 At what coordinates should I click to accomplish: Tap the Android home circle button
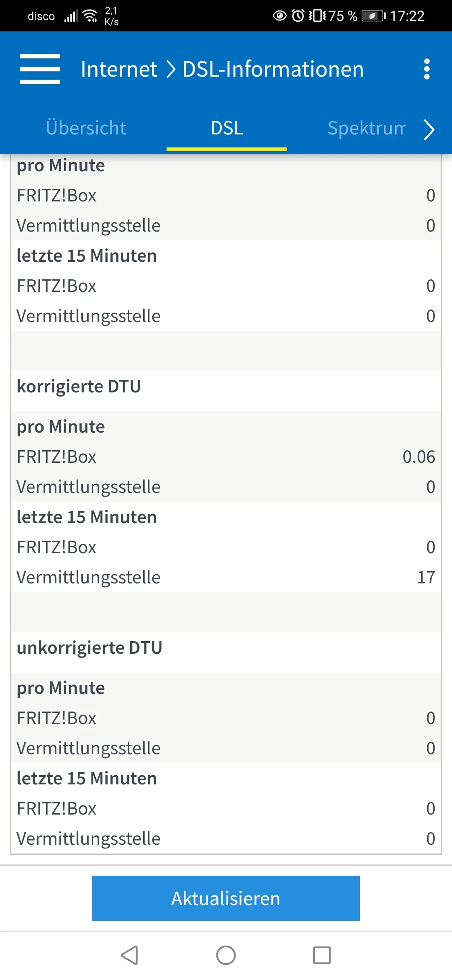[226, 955]
